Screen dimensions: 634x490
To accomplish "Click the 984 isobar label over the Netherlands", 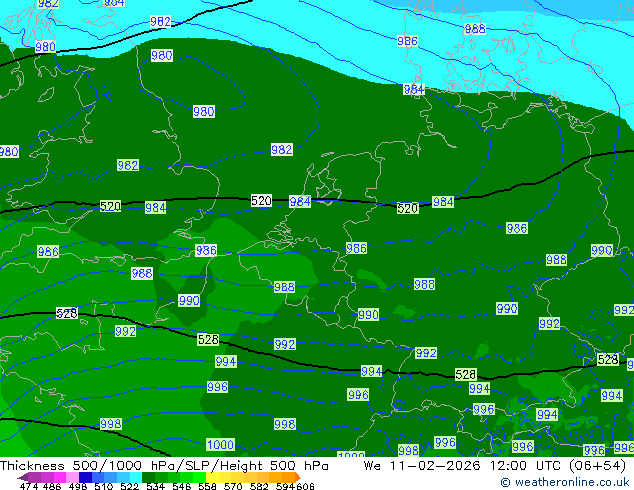I will [300, 201].
